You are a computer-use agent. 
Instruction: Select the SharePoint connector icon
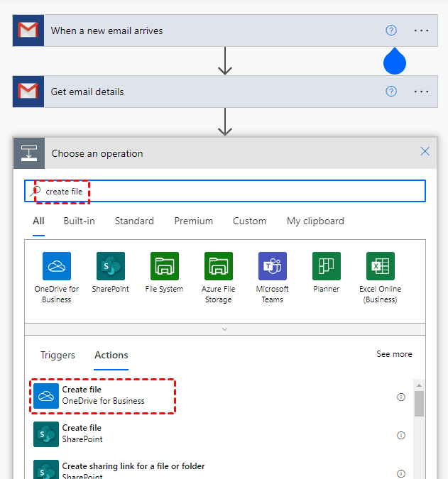111,266
